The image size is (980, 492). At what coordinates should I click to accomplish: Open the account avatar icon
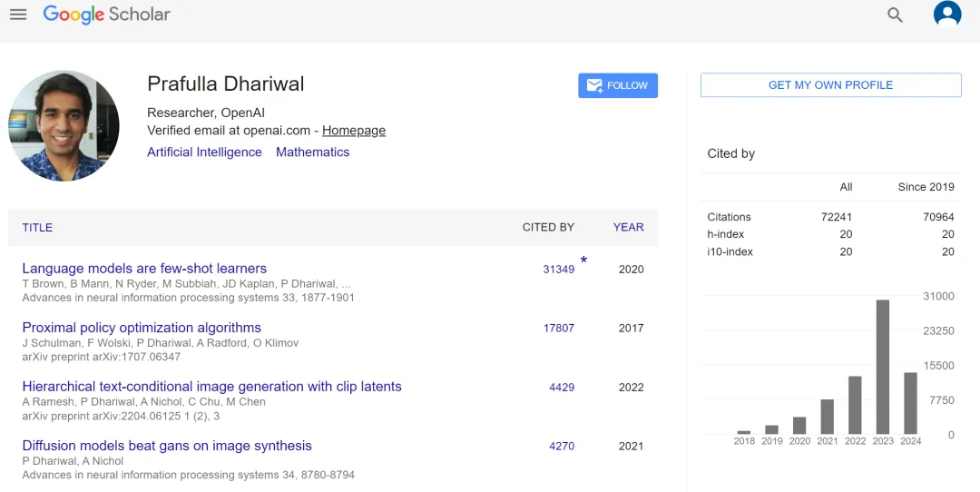click(946, 15)
